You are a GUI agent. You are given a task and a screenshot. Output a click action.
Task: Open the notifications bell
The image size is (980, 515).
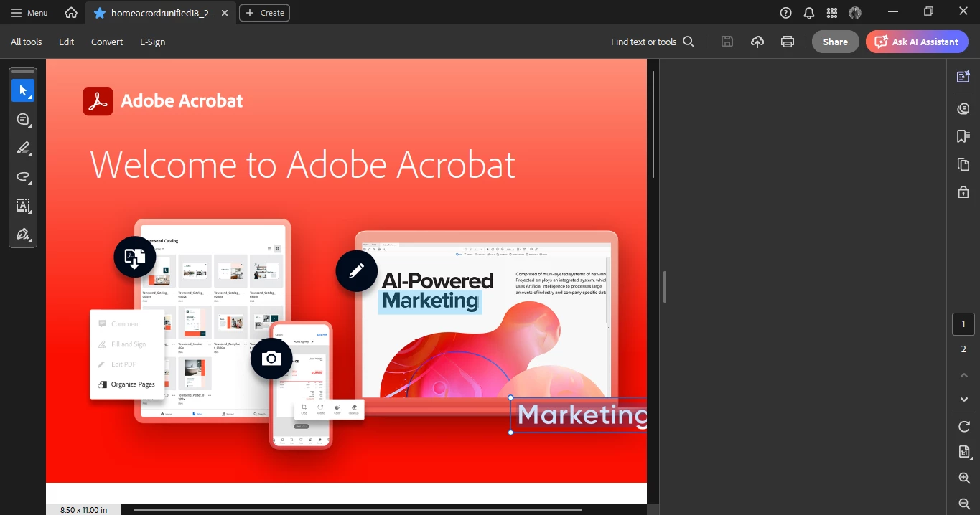pos(809,13)
